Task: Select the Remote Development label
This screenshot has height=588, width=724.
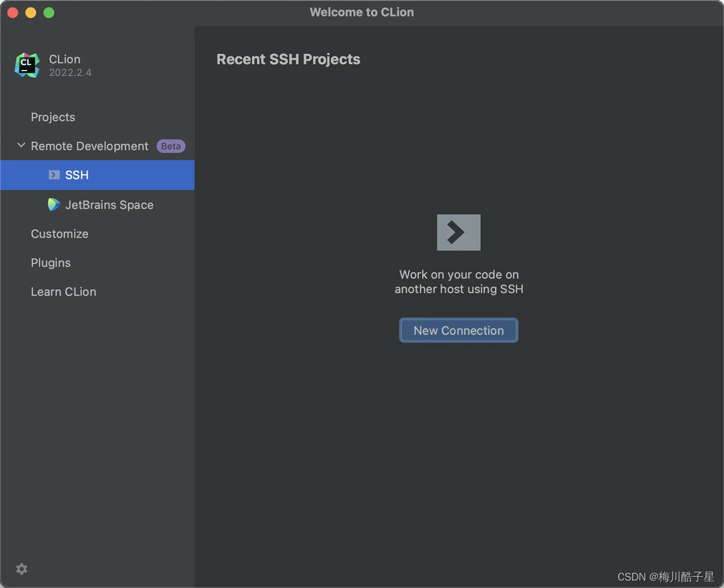Action: pos(89,146)
